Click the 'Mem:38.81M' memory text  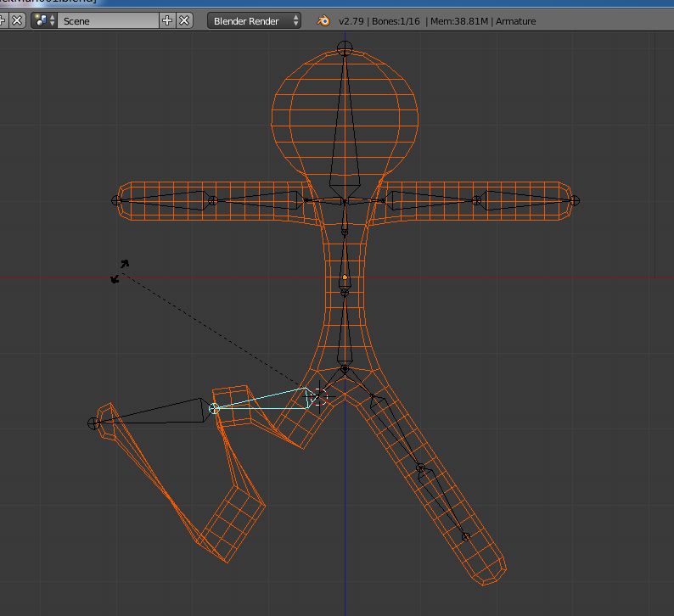[x=459, y=21]
